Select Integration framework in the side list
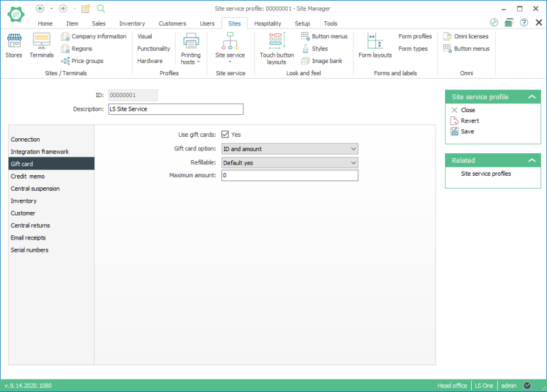This screenshot has height=392, width=547. point(51,151)
